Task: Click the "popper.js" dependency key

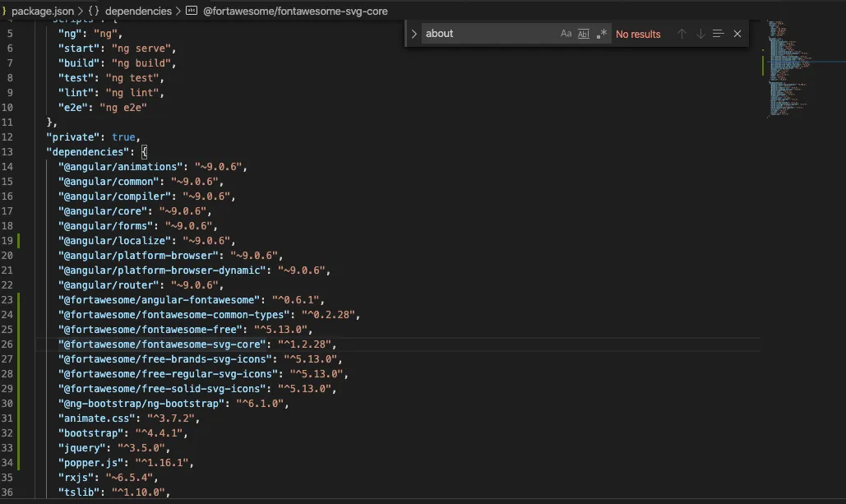Action: 90,462
